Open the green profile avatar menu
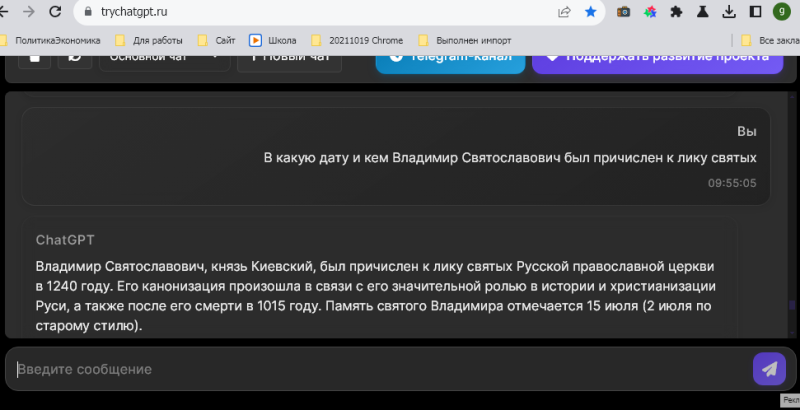This screenshot has width=800, height=410. [782, 12]
